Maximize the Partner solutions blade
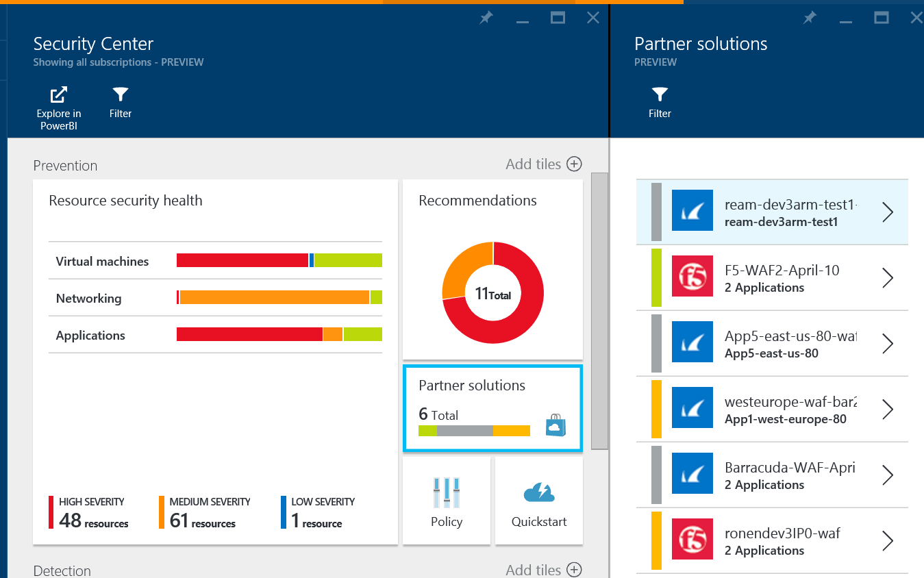The height and width of the screenshot is (578, 924). click(x=881, y=18)
